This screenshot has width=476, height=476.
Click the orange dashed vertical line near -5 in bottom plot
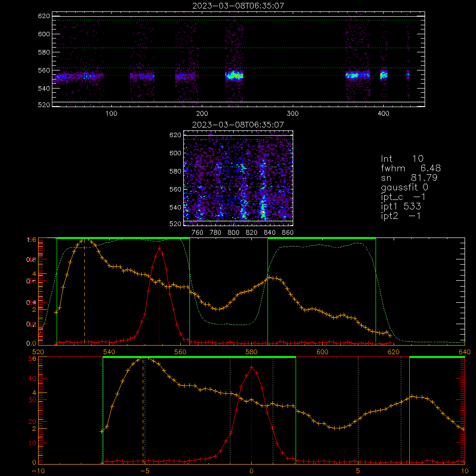(143, 410)
